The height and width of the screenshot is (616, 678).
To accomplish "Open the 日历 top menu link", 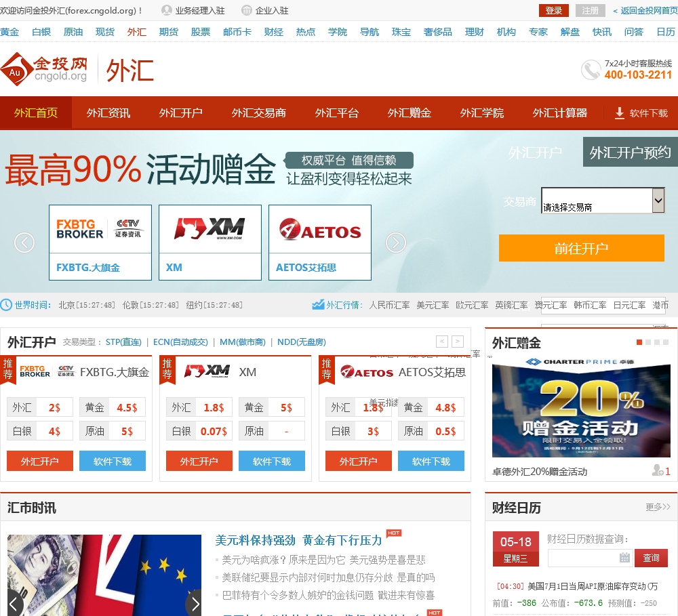I will pyautogui.click(x=666, y=32).
